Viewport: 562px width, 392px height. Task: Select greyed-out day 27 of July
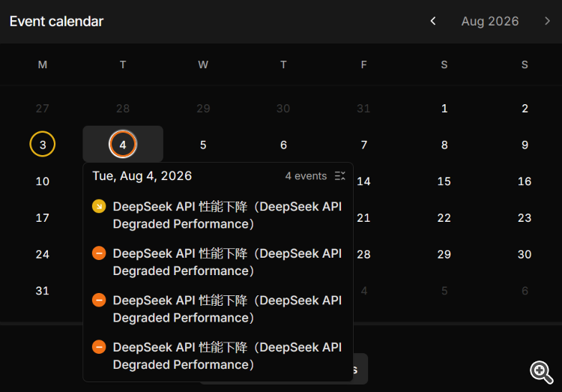point(42,109)
